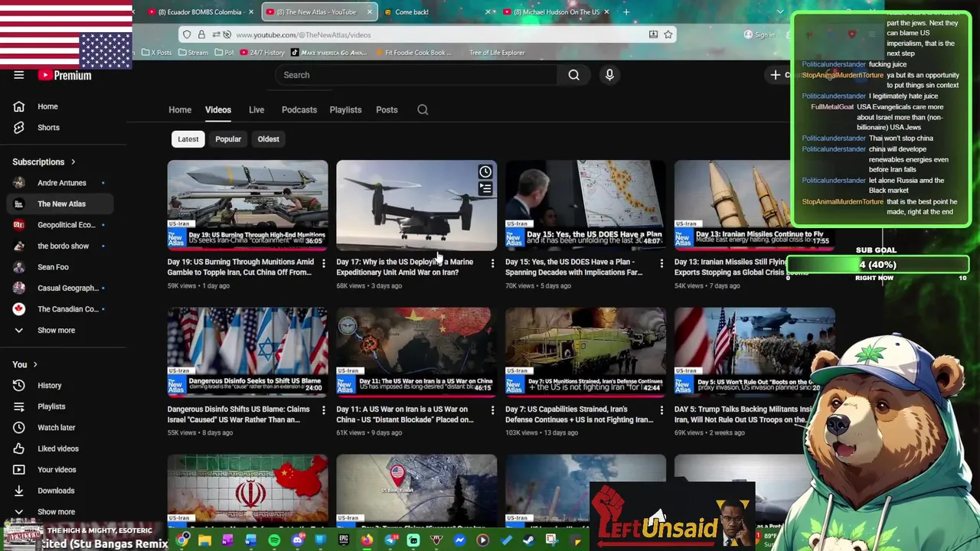Switch to the channel Home tab
This screenshot has width=980, height=551.
tap(180, 109)
